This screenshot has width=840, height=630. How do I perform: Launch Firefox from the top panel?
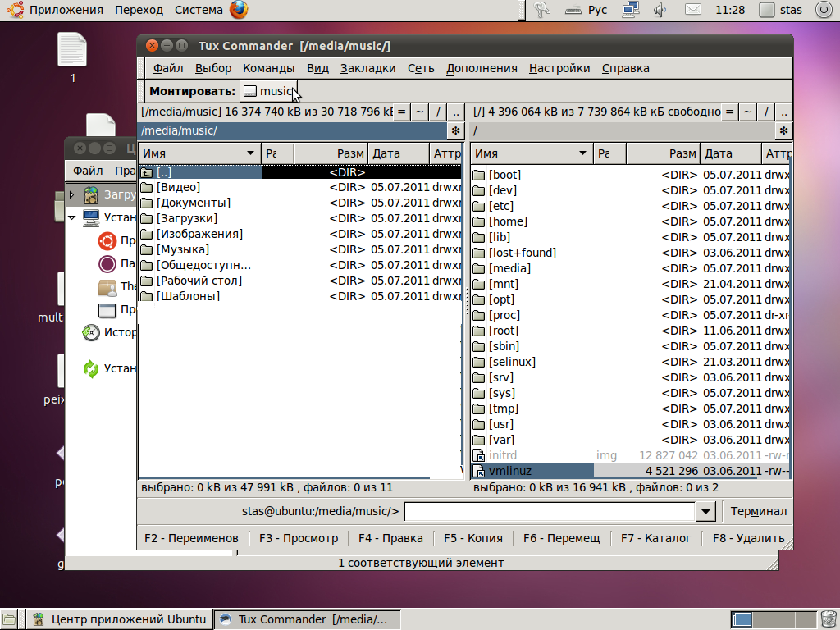239,10
